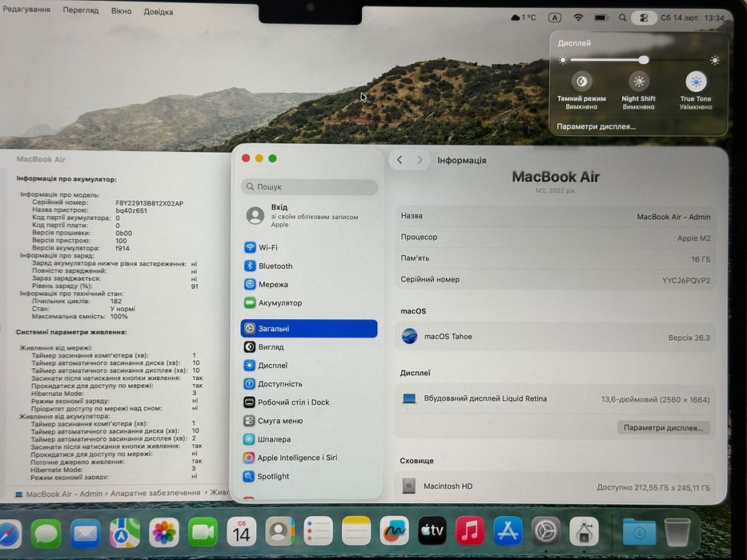
Task: Select Macintosh HD storage row
Action: [555, 486]
